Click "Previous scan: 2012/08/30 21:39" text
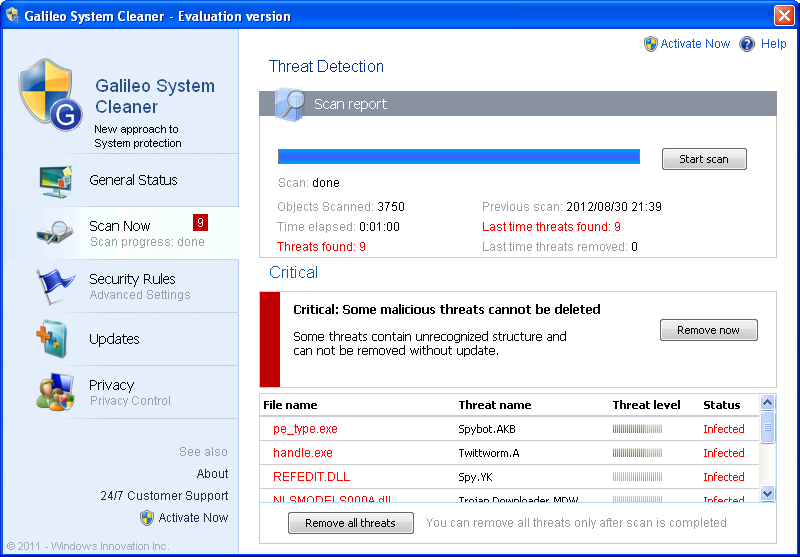This screenshot has width=800, height=557. [572, 207]
